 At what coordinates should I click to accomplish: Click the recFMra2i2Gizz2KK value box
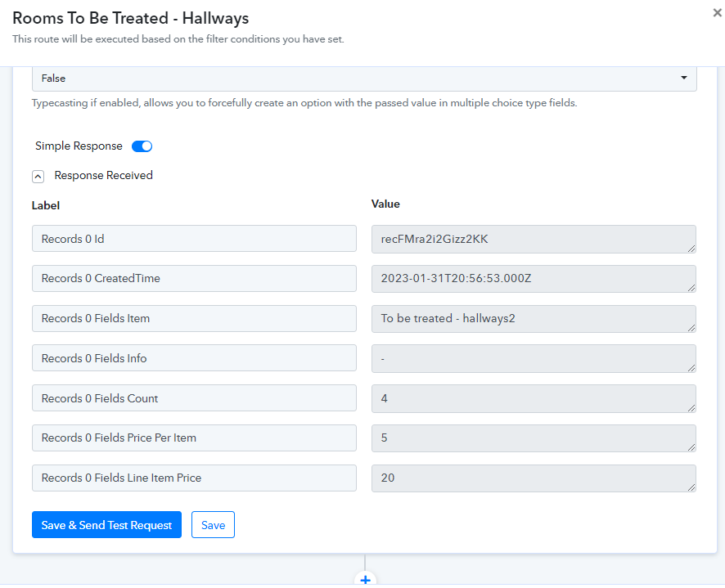click(x=534, y=239)
